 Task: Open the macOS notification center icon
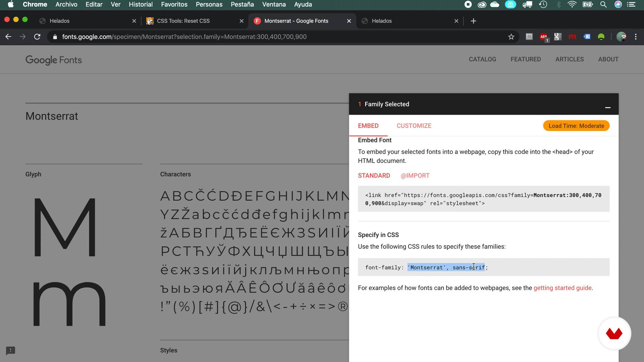[631, 4]
